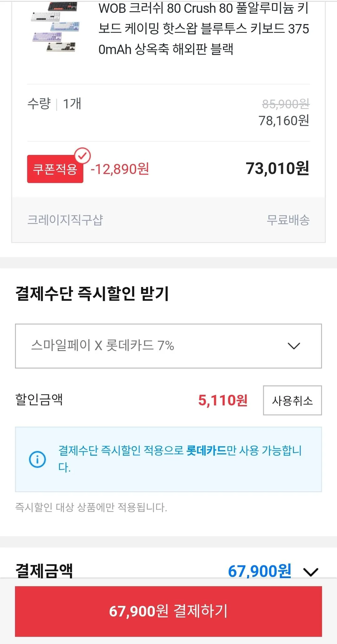Tap the 무료배송 free shipping label
The width and height of the screenshot is (337, 644).
(288, 220)
